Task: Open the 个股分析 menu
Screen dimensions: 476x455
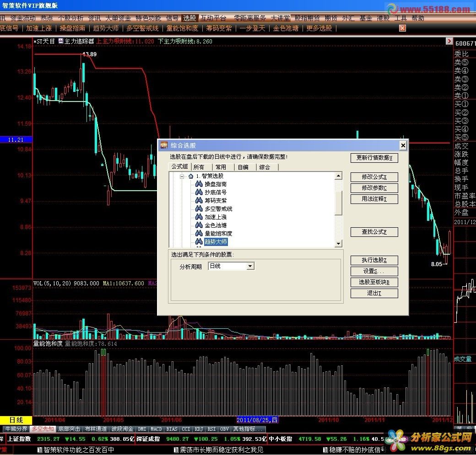Action: [70, 18]
